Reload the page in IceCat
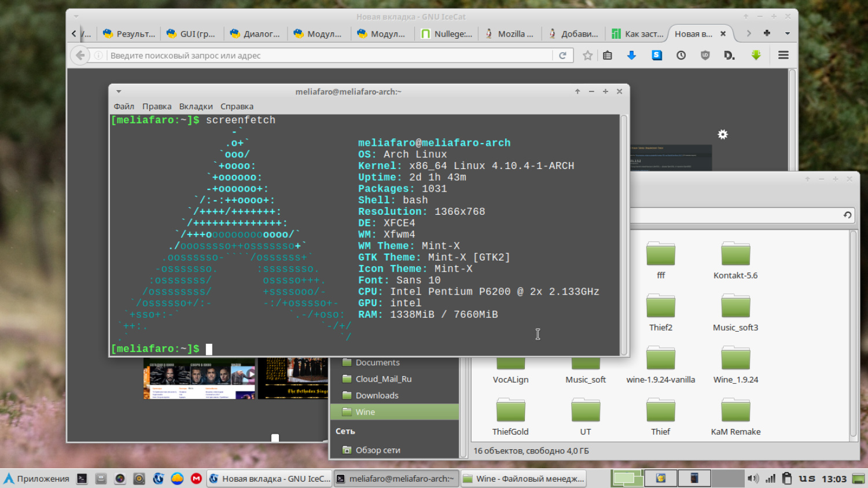868x488 pixels. (562, 56)
